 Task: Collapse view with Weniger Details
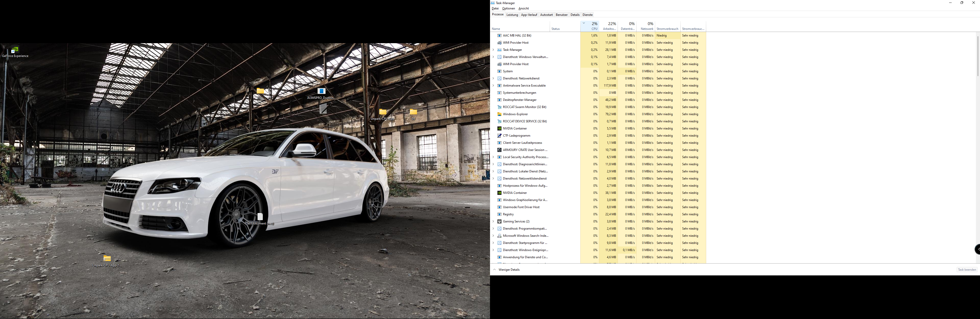[x=509, y=269]
